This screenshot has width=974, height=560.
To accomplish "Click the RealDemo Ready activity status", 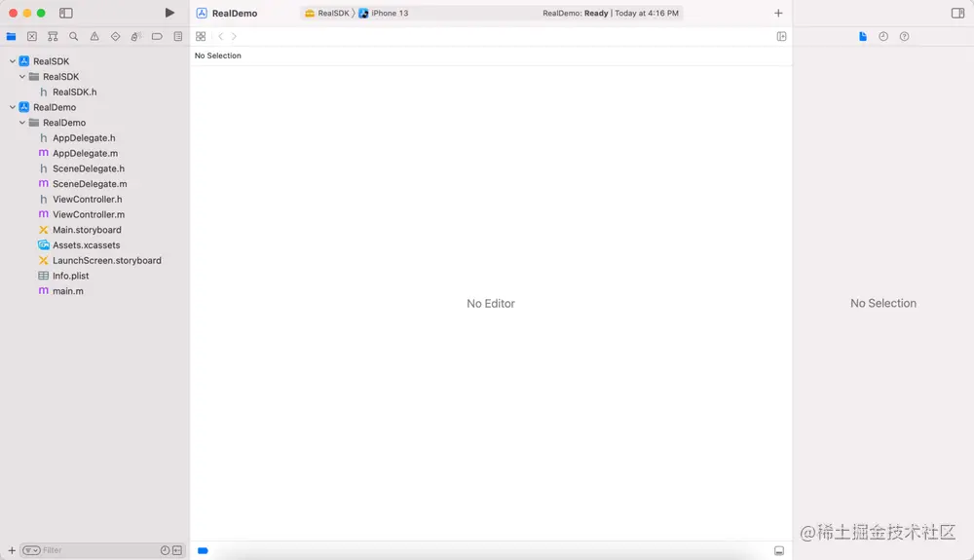I will (x=610, y=13).
